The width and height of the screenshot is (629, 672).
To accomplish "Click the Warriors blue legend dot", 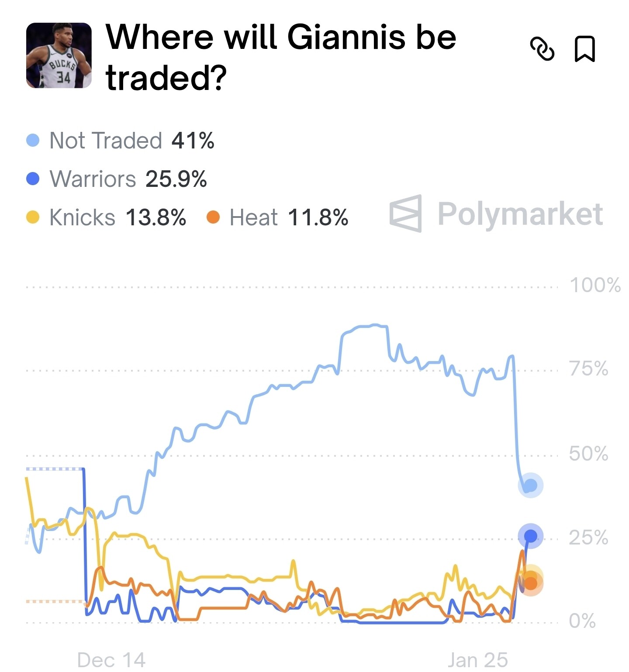I will tap(33, 179).
